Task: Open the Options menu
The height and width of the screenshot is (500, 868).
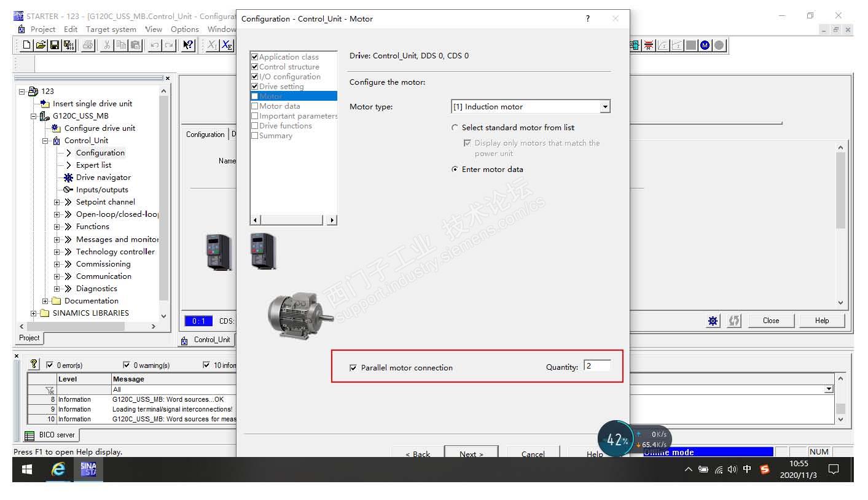Action: (x=185, y=29)
